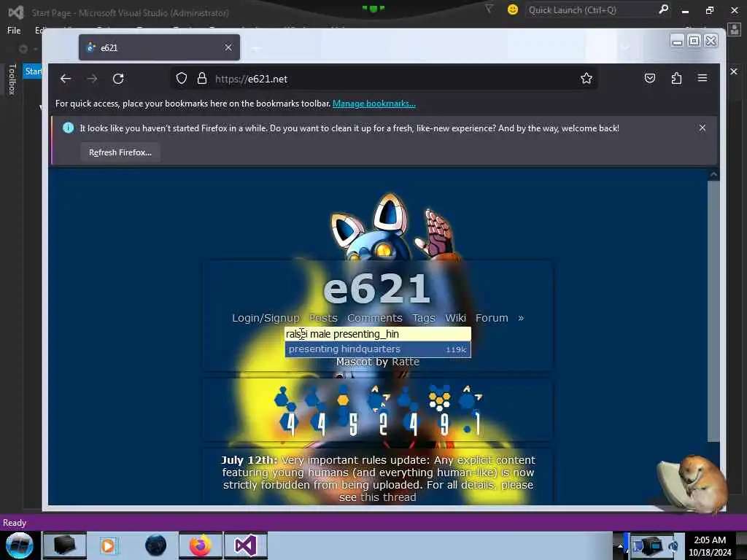Click Refresh Firefox... button
Image resolution: width=747 pixels, height=560 pixels.
point(120,152)
